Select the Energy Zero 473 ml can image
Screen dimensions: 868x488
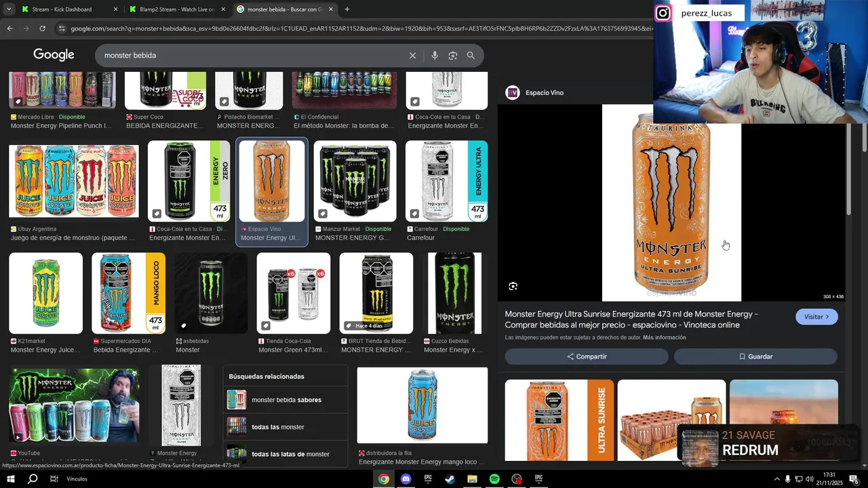(189, 181)
